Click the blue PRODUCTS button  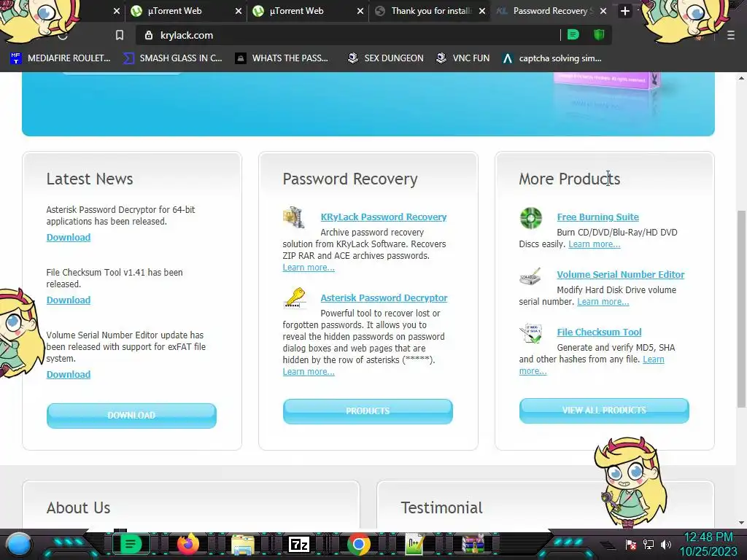368,411
